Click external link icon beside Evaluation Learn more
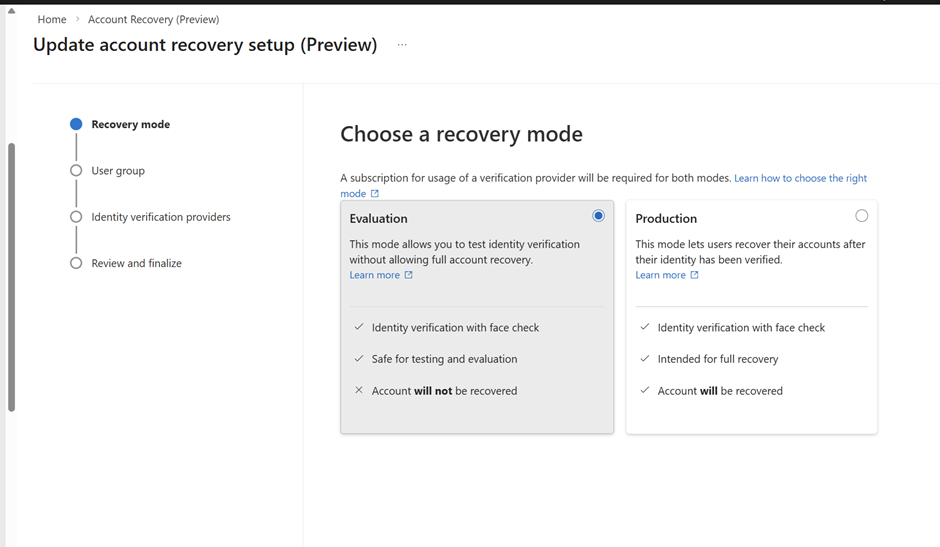This screenshot has width=940, height=547. pos(408,275)
